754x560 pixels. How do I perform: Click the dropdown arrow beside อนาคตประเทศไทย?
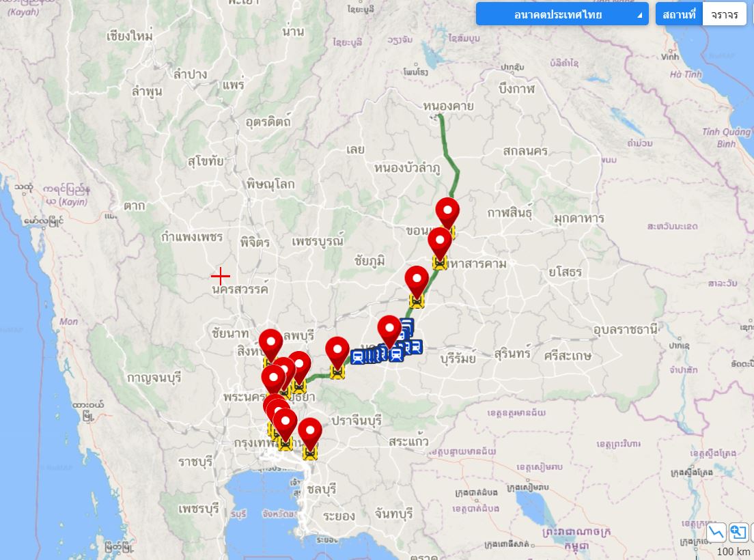(x=639, y=16)
